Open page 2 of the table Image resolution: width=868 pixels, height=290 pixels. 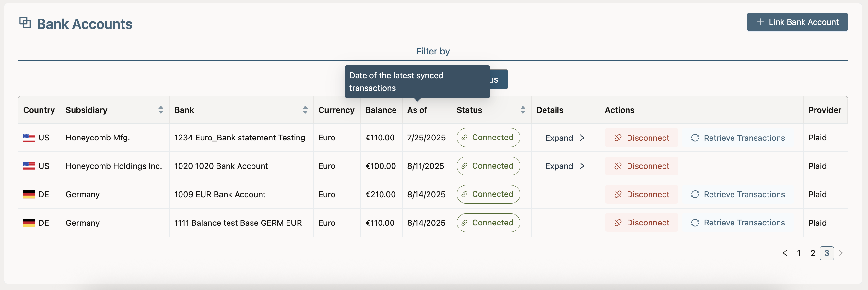point(813,253)
